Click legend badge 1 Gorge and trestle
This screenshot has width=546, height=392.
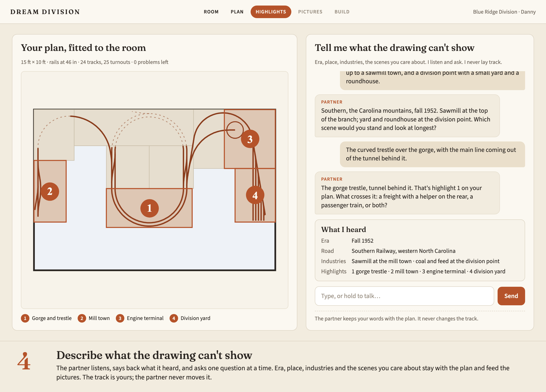tap(25, 318)
